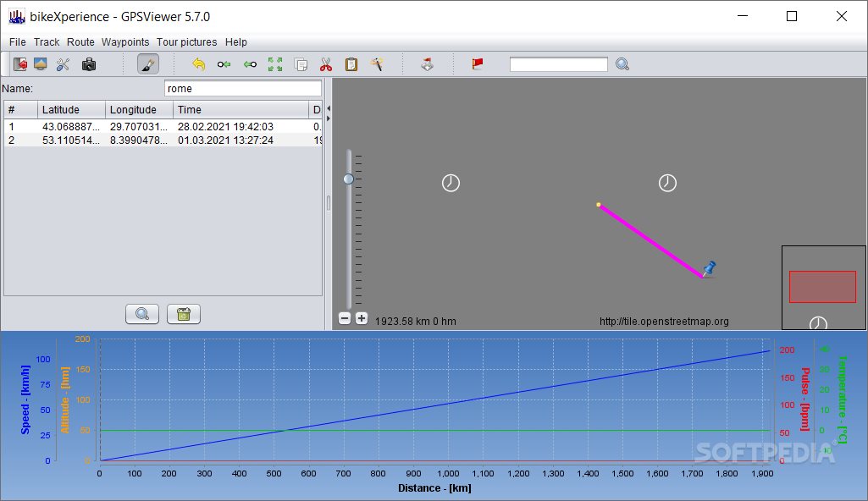Open the File menu
The image size is (868, 501).
(18, 42)
